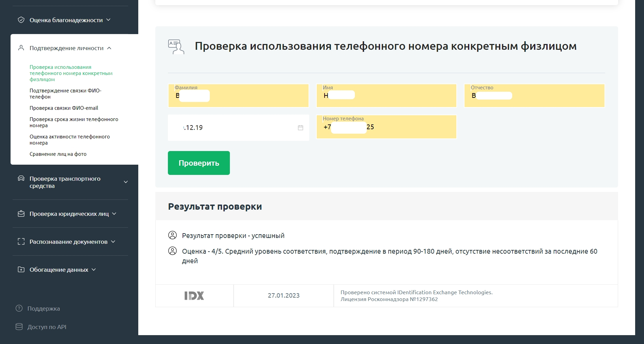
Task: Select the Номер телефона field
Action: (x=386, y=127)
